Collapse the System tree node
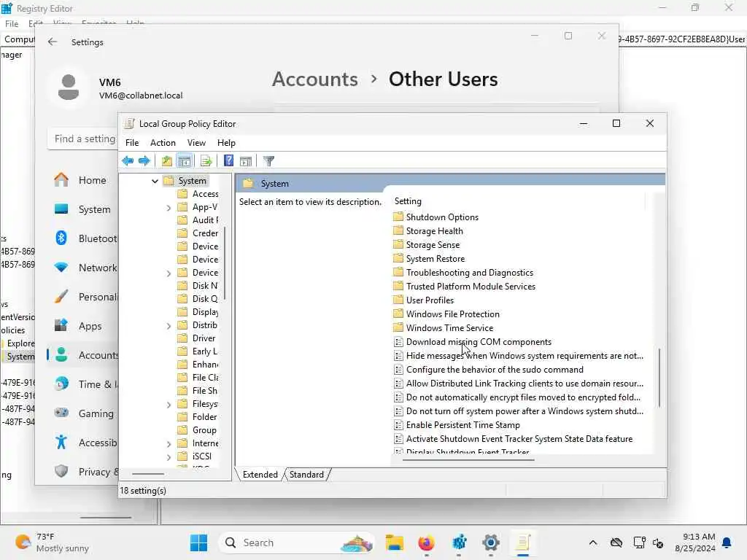747x560 pixels. [x=155, y=181]
